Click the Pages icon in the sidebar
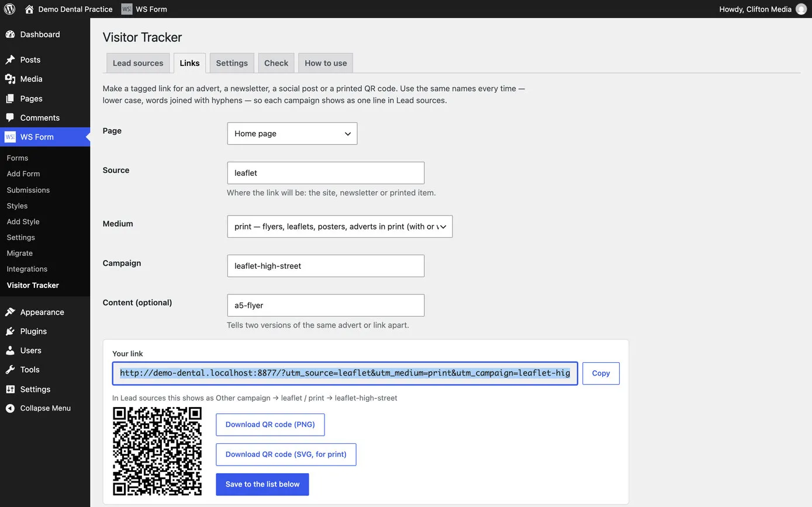Image resolution: width=812 pixels, height=507 pixels. pos(10,99)
